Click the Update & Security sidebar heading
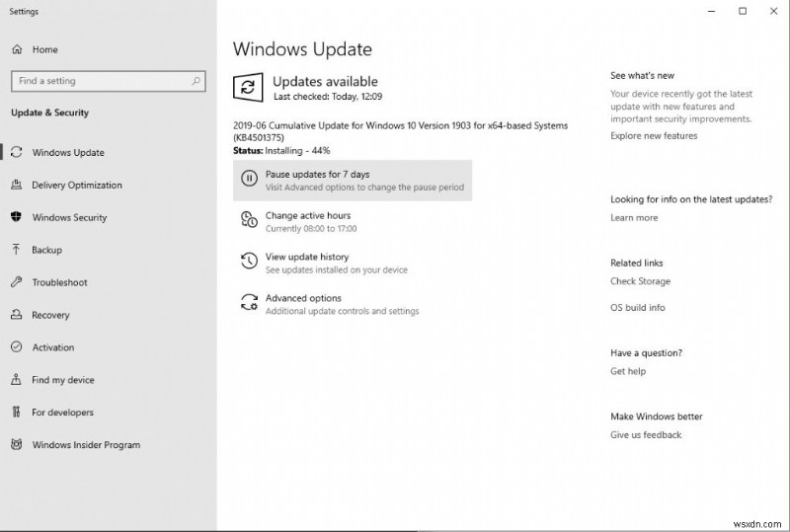790x532 pixels. pos(50,113)
